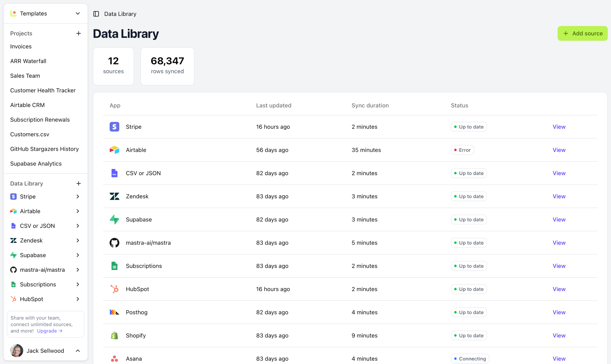Expand the HubSpot source in sidebar

click(78, 299)
